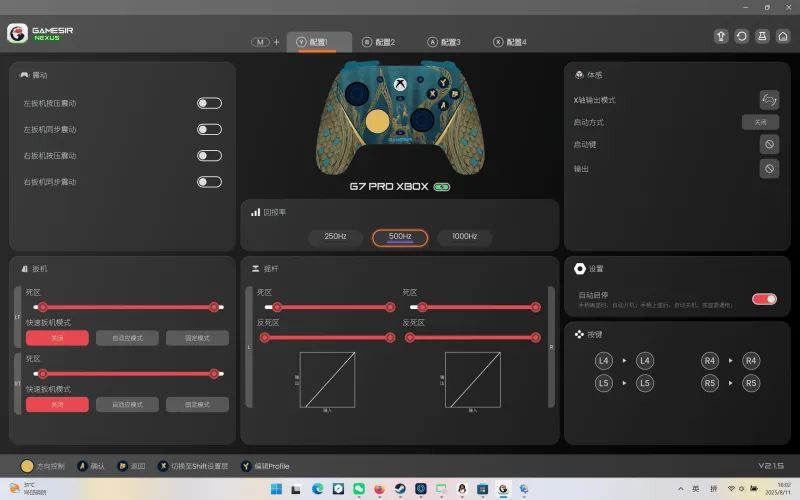
Task: Click the upload/export profile icon
Action: [x=720, y=36]
